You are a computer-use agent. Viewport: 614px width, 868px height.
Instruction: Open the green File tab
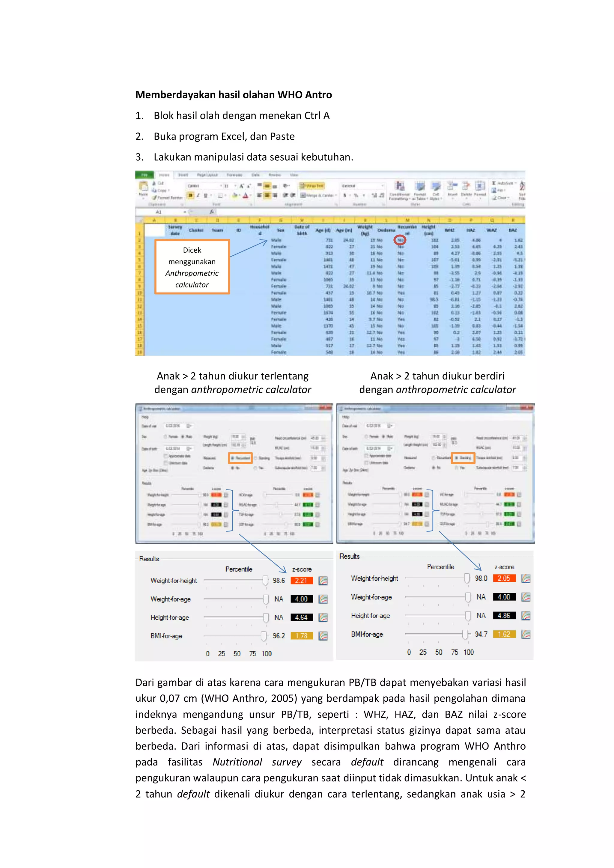pos(145,175)
